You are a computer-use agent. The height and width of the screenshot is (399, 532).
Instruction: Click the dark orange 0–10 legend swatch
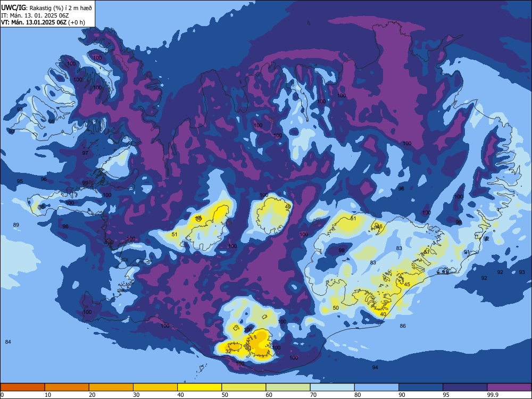(x=22, y=387)
